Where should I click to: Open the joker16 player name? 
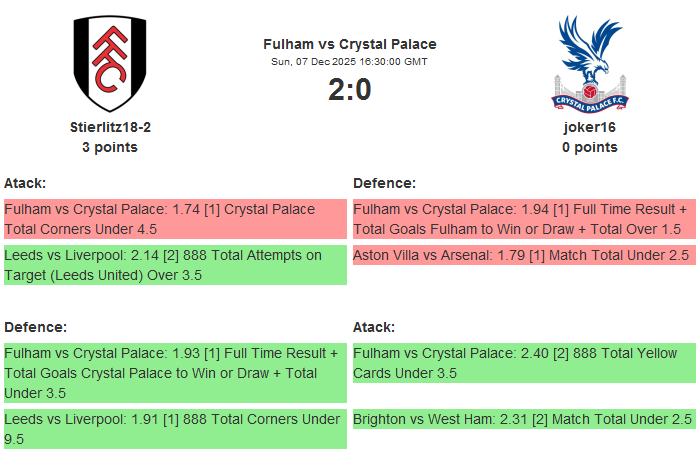point(589,127)
